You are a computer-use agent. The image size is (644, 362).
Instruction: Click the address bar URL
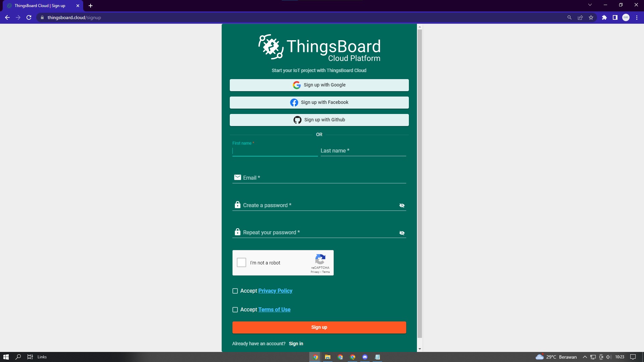pyautogui.click(x=74, y=17)
